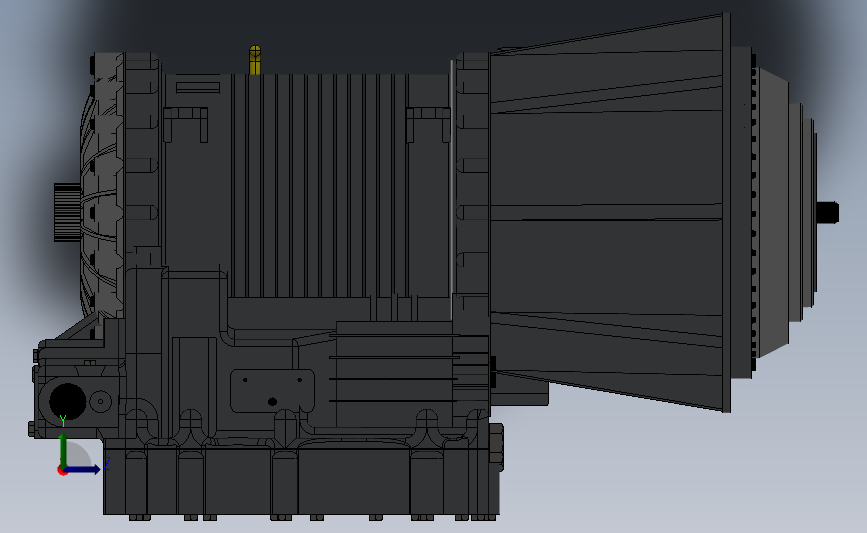
Task: Pick the large black circular port opening
Action: 67,401
